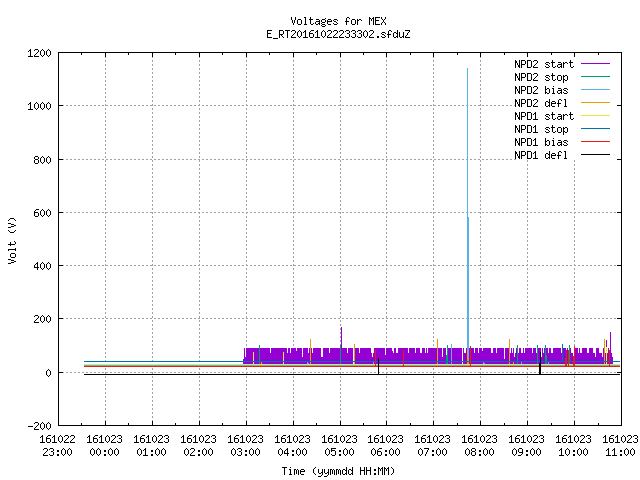Click the purple NPD2 start legend line
The image size is (640, 480).
(x=596, y=64)
